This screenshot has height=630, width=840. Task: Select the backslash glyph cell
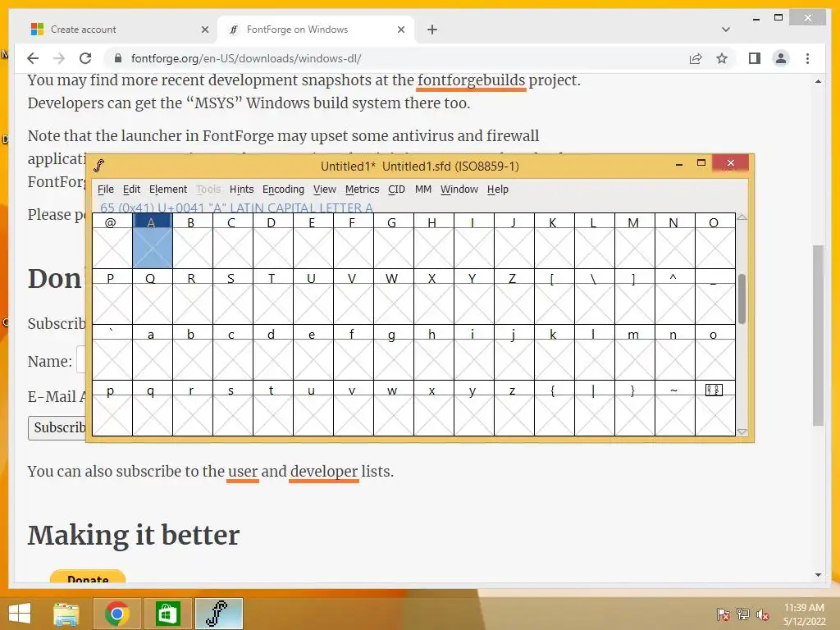[595, 296]
